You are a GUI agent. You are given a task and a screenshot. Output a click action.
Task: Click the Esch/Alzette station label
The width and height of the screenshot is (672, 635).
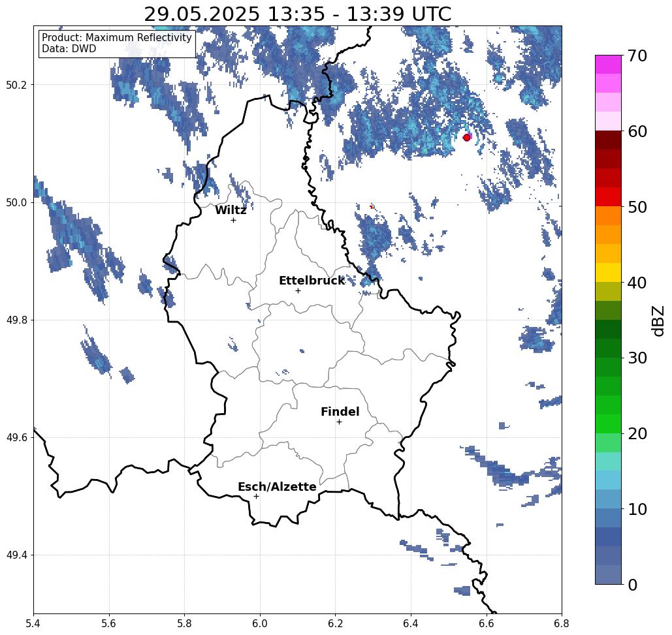[277, 487]
